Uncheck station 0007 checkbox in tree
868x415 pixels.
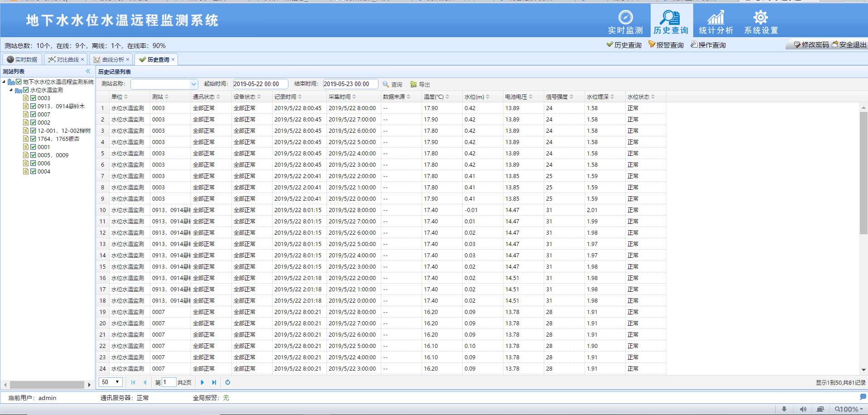pos(33,114)
